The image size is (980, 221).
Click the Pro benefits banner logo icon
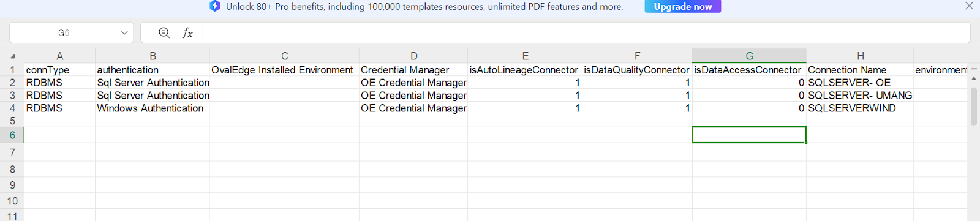(x=214, y=6)
